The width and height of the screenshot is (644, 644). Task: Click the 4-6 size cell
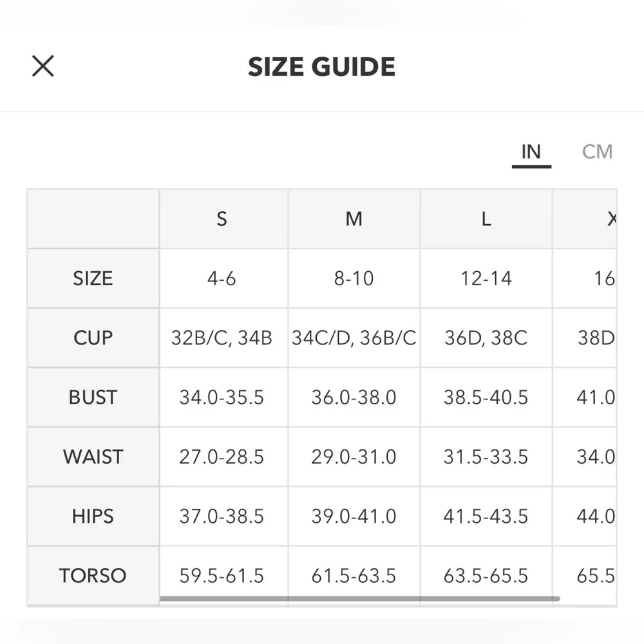tap(222, 278)
